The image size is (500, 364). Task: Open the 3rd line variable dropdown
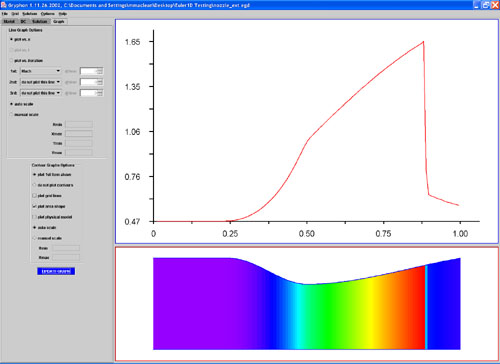pyautogui.click(x=41, y=93)
